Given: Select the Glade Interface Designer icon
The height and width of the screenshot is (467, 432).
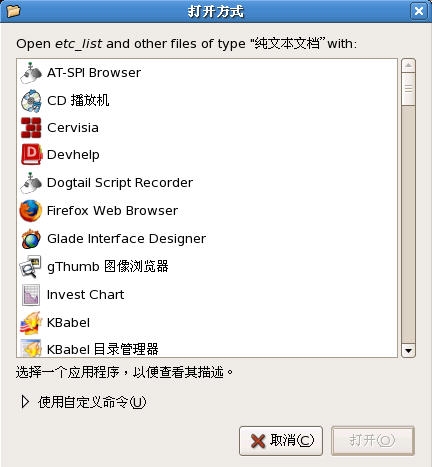Looking at the screenshot, I should coord(31,239).
